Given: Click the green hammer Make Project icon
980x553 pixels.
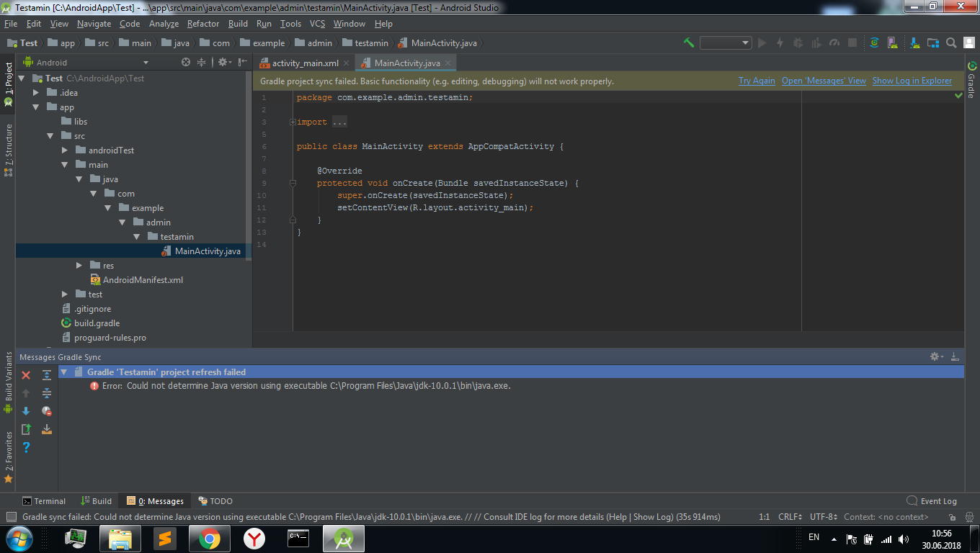Looking at the screenshot, I should click(689, 43).
